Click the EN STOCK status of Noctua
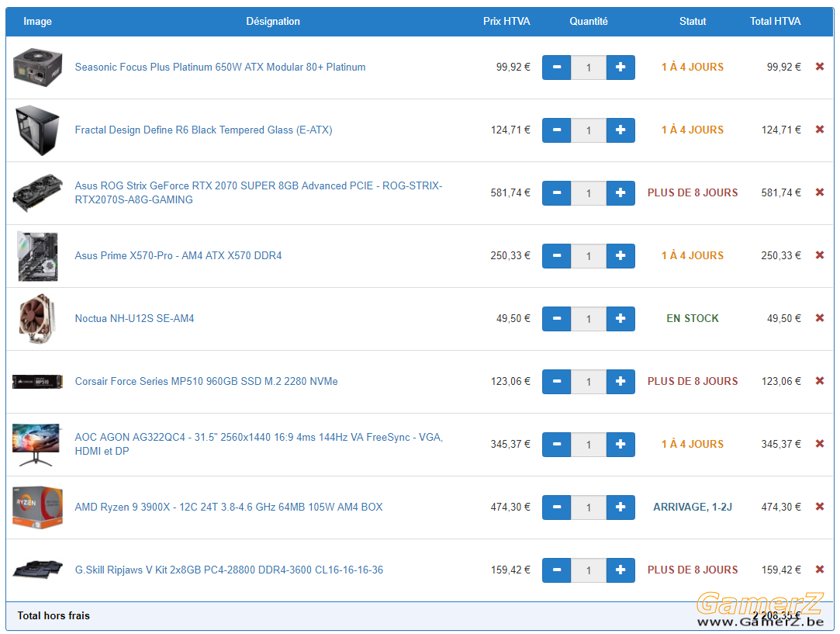Viewport: 840px width, 634px height. [692, 318]
